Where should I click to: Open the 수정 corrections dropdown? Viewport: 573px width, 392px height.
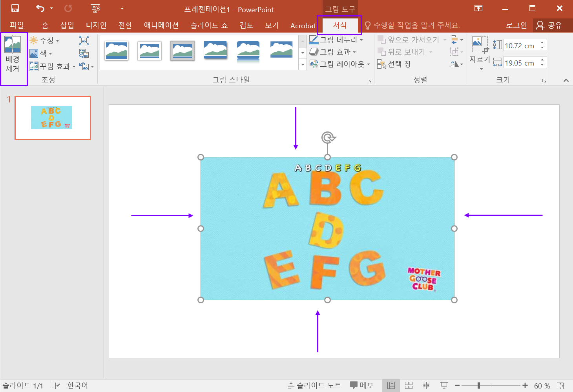[44, 40]
